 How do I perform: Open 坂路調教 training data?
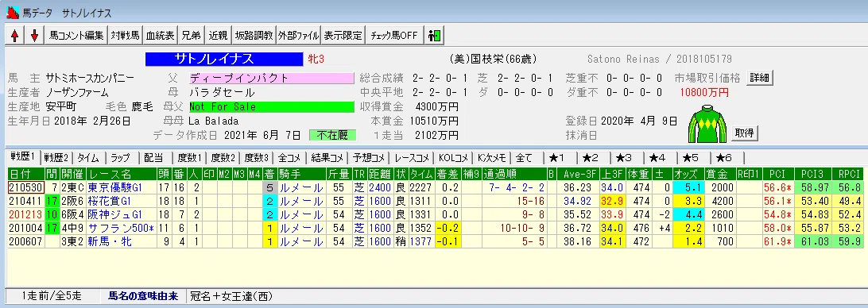(254, 36)
